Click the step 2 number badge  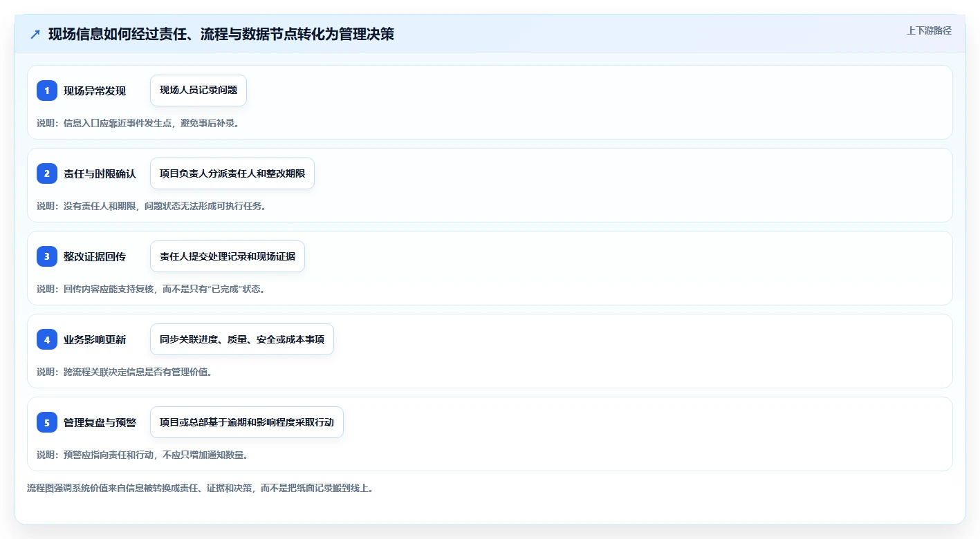coord(47,173)
